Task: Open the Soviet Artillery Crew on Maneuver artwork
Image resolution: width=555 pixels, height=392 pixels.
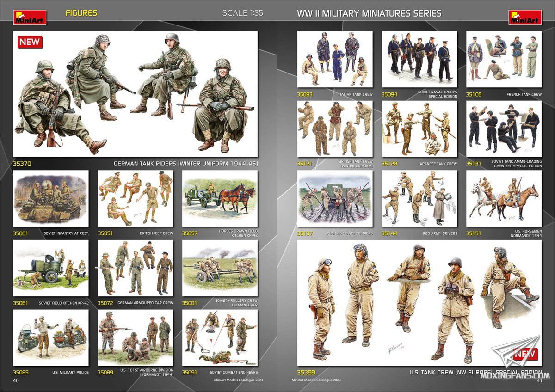Action: (x=220, y=268)
